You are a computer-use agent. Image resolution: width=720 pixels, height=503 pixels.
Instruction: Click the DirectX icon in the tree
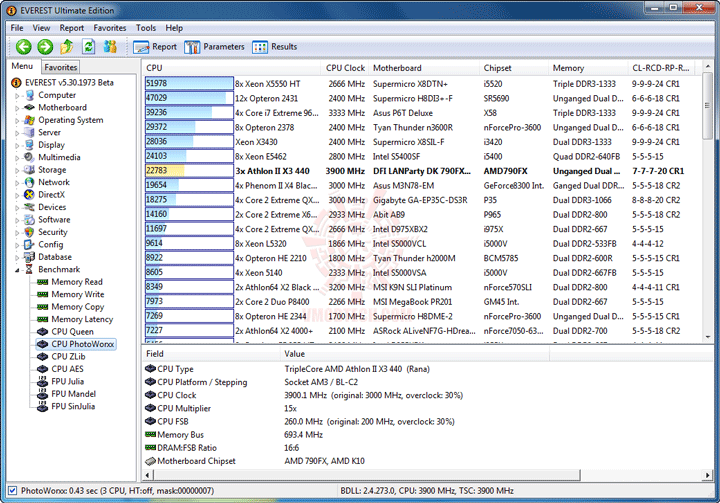(x=29, y=195)
